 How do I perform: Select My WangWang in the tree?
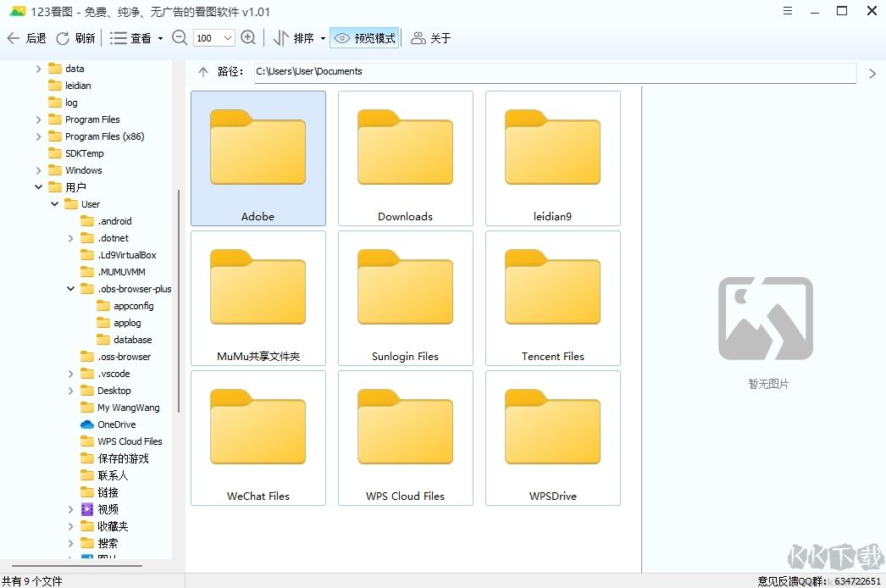coord(120,408)
